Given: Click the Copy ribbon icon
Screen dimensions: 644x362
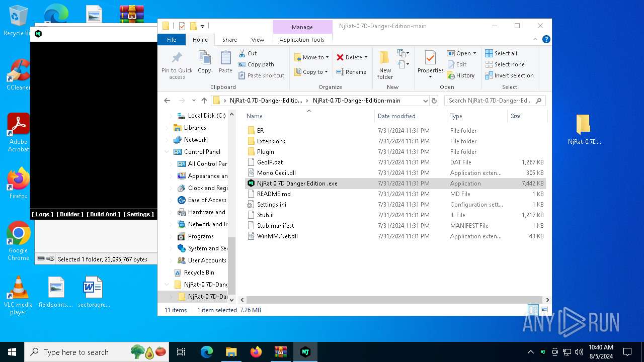Looking at the screenshot, I should point(204,62).
